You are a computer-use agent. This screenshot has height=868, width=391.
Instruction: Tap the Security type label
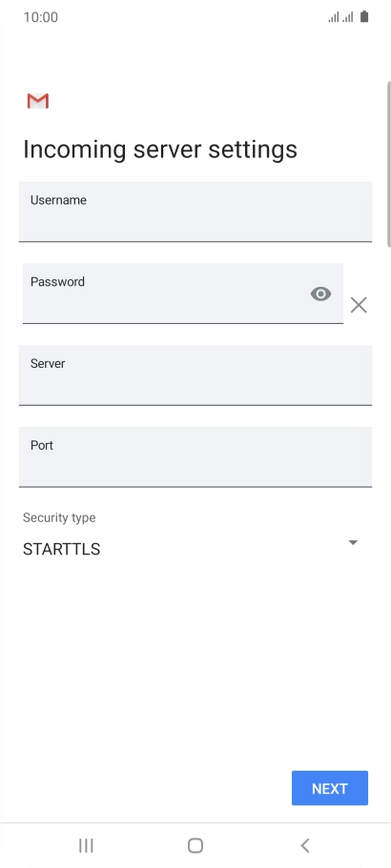click(59, 517)
